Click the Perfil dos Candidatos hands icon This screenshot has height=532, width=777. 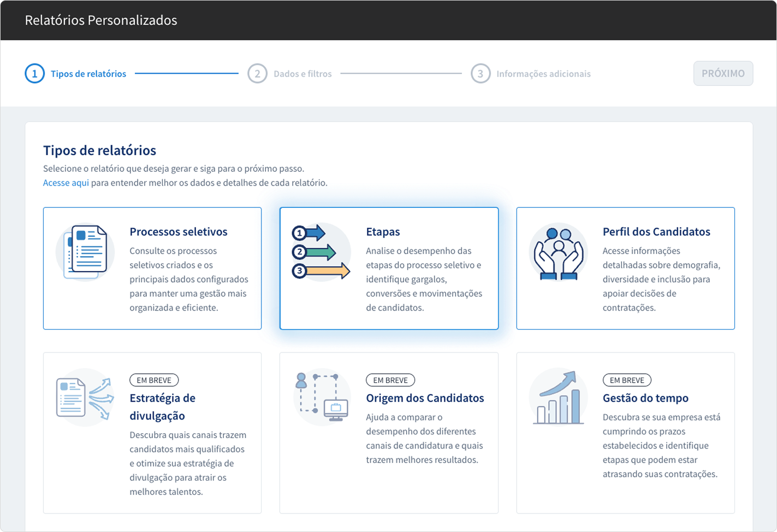[558, 252]
